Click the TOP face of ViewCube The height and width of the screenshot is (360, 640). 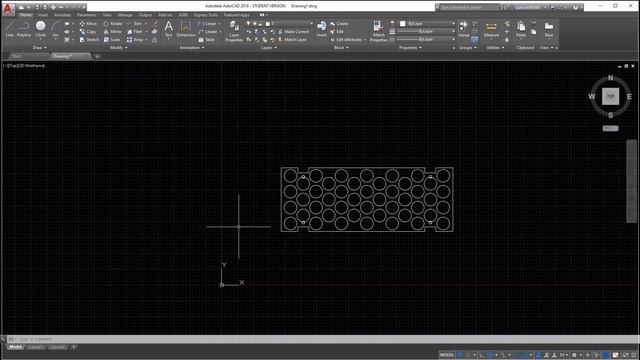pyautogui.click(x=610, y=96)
